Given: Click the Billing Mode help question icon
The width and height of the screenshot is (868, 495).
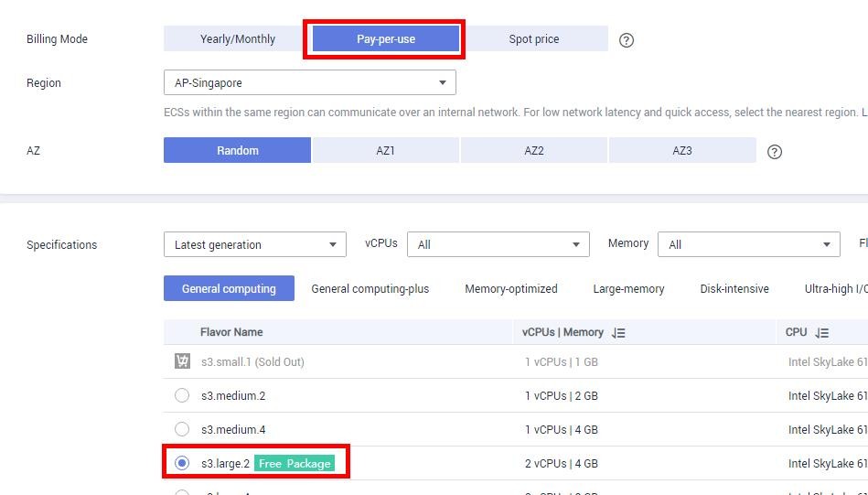Looking at the screenshot, I should (627, 40).
